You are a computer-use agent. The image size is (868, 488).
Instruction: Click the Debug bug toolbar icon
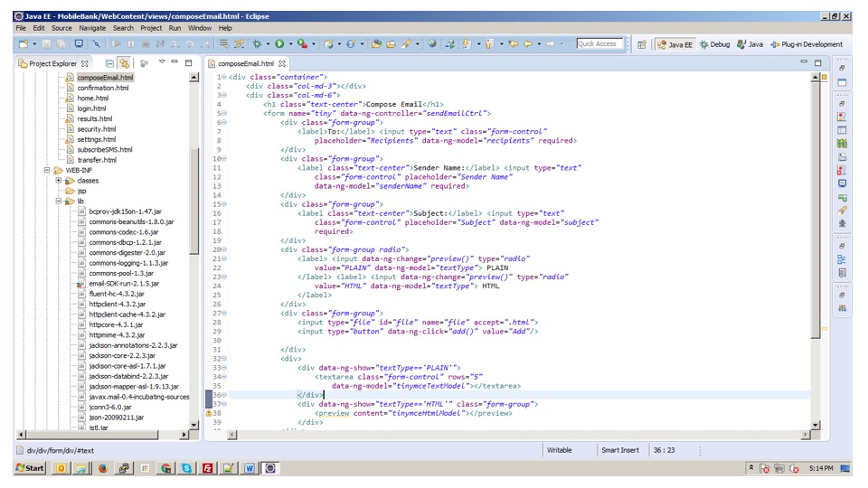pos(257,43)
